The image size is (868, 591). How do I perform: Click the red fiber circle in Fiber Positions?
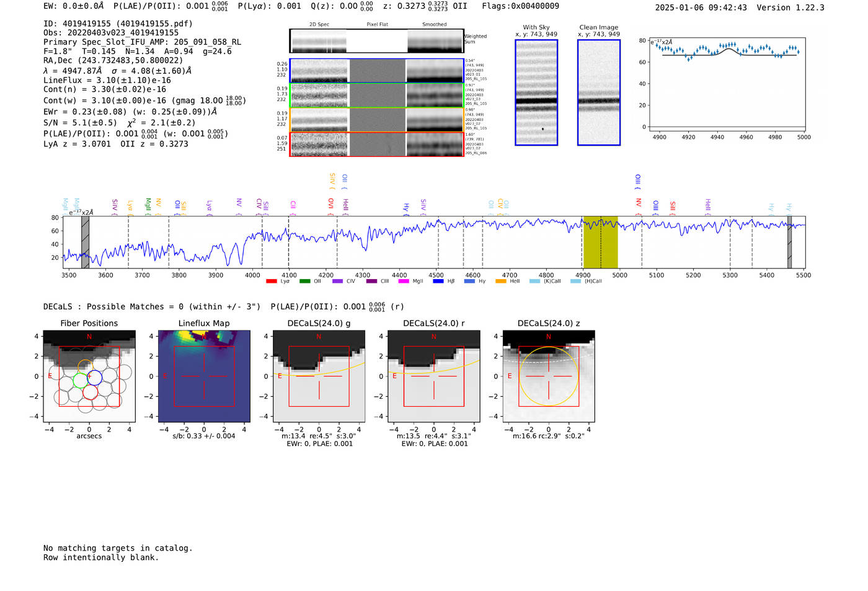(x=91, y=392)
